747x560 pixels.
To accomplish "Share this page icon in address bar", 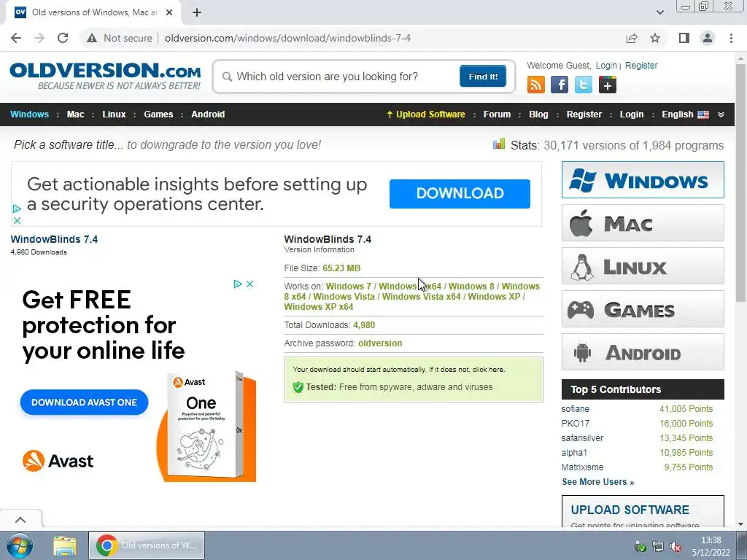I will click(x=632, y=38).
